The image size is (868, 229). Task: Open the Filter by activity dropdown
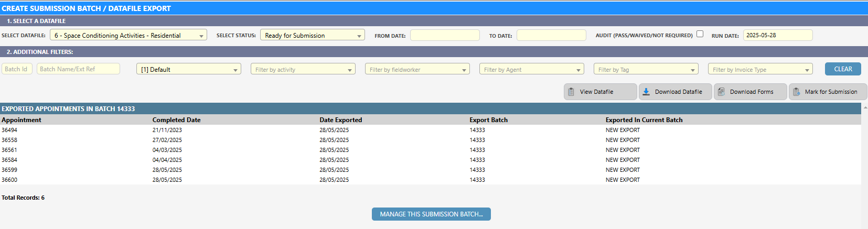[x=303, y=69]
